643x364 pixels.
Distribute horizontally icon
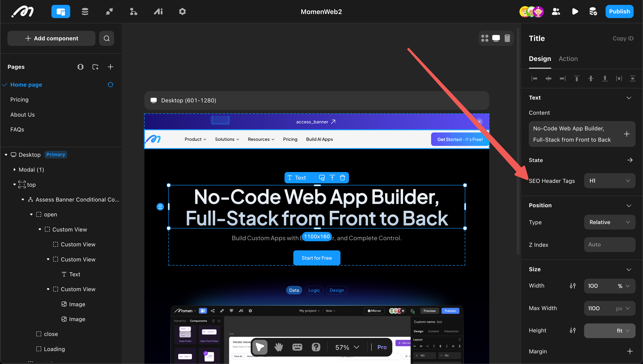pos(619,79)
